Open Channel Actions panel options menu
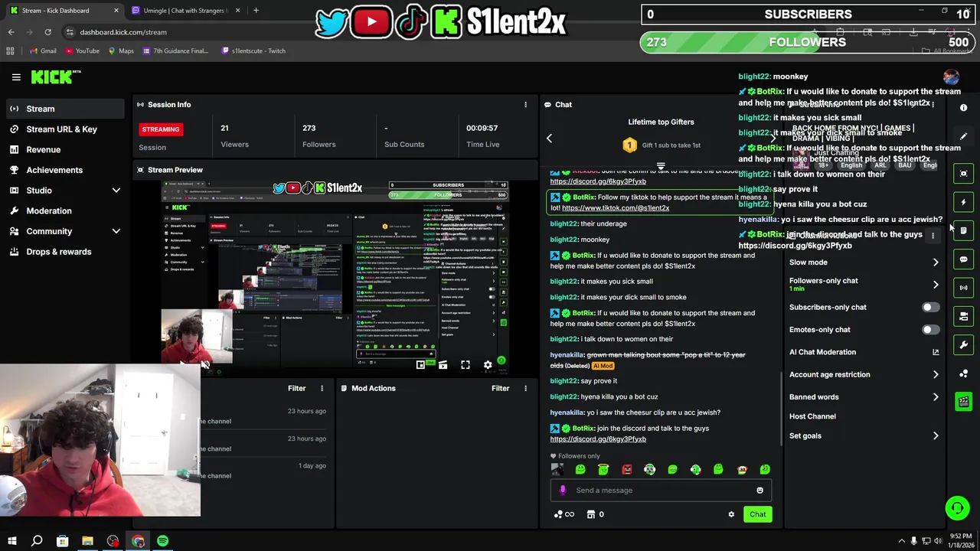Viewport: 980px width, 551px height. 933,236
